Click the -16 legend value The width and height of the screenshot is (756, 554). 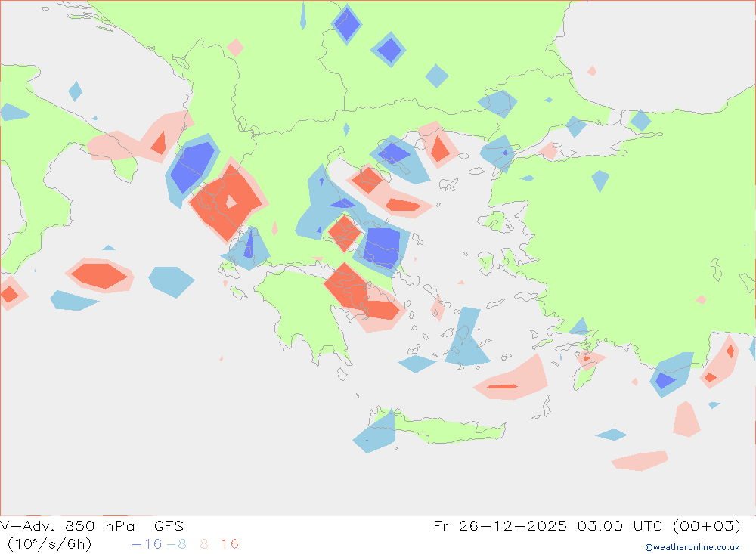coord(147,544)
